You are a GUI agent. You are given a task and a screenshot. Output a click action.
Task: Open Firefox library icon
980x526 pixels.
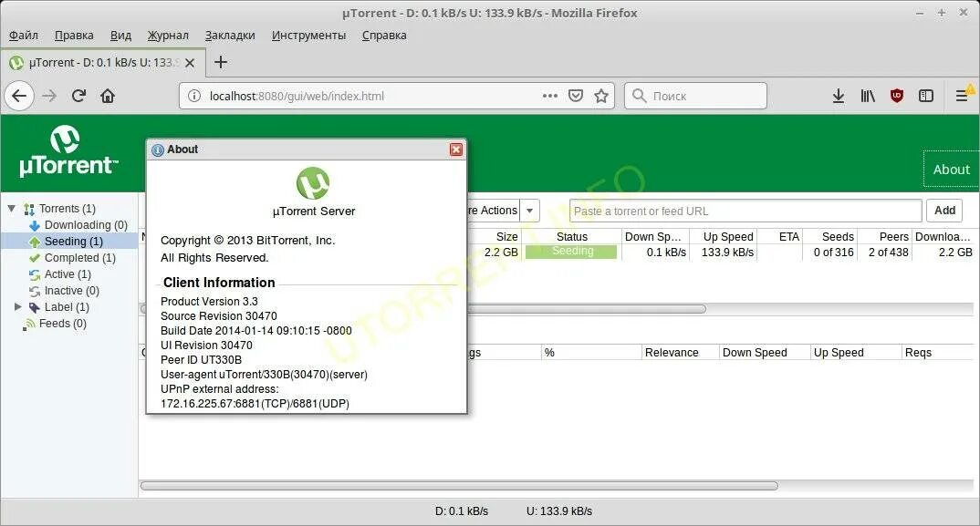(x=868, y=96)
